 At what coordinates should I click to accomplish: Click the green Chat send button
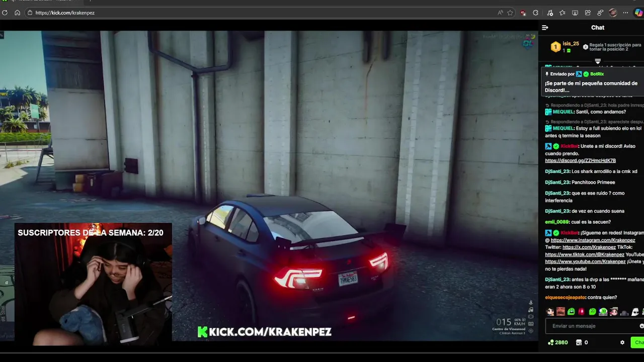638,342
